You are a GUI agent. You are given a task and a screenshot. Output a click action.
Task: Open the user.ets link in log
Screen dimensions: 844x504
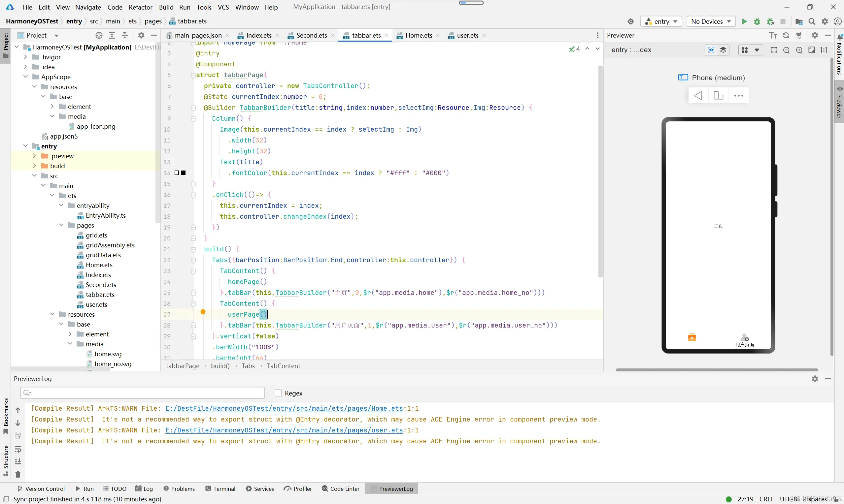point(284,430)
